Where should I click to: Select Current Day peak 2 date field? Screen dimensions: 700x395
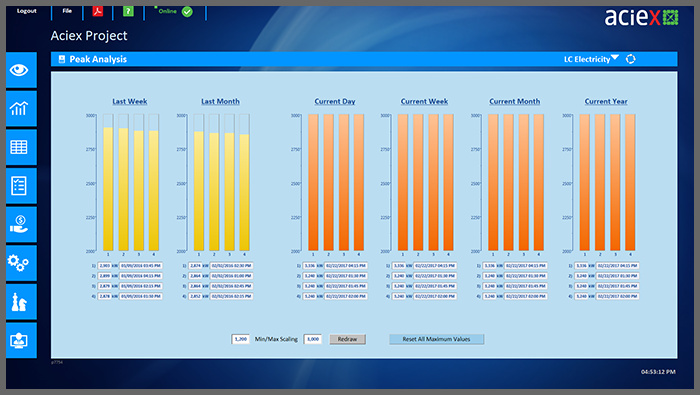(x=346, y=276)
